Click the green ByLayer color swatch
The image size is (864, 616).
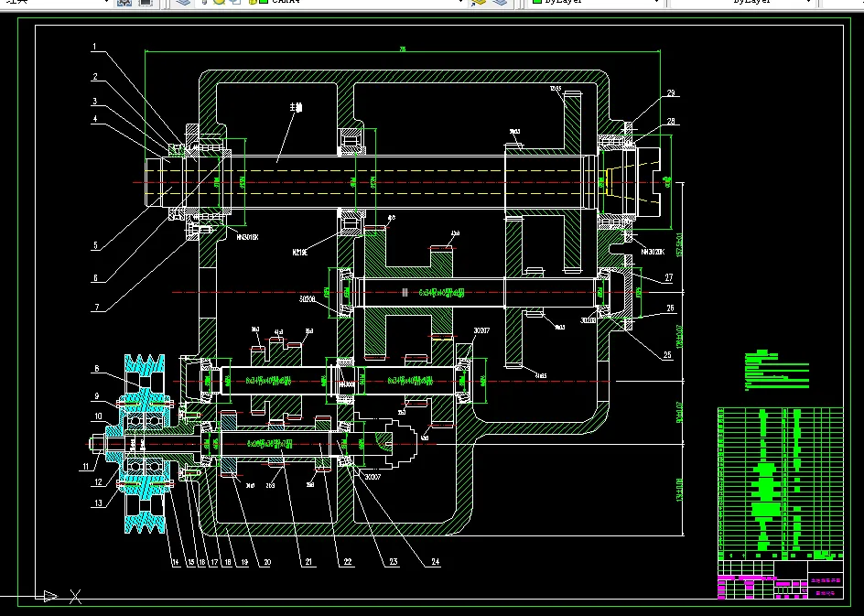(x=536, y=2)
